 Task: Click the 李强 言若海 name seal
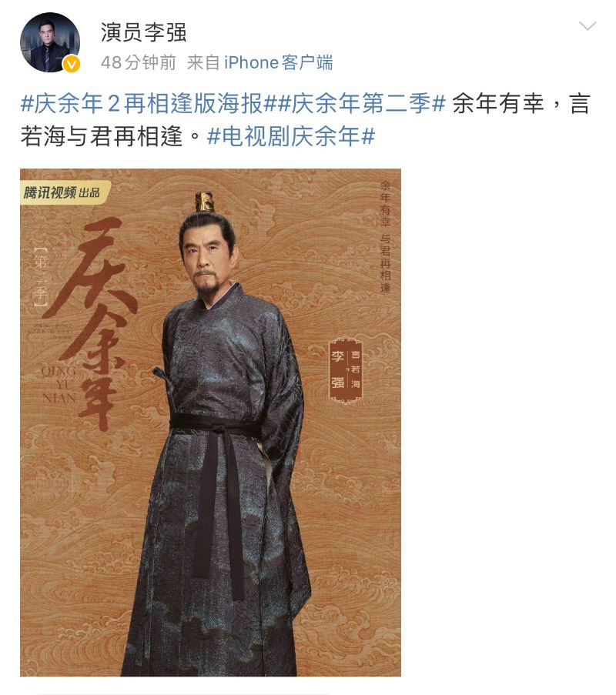(346, 369)
